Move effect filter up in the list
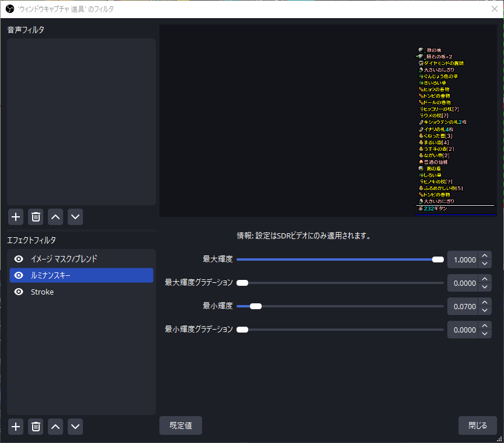The width and height of the screenshot is (504, 443). pyautogui.click(x=55, y=427)
